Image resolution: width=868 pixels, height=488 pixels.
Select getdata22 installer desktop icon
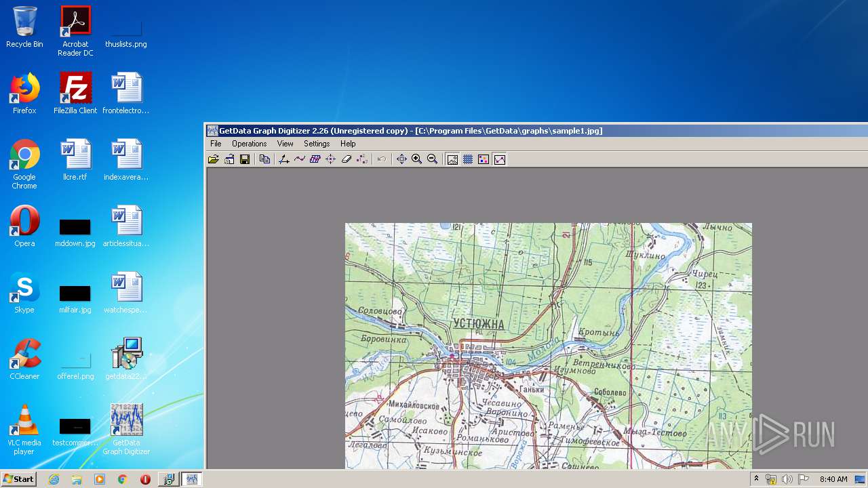click(x=126, y=359)
